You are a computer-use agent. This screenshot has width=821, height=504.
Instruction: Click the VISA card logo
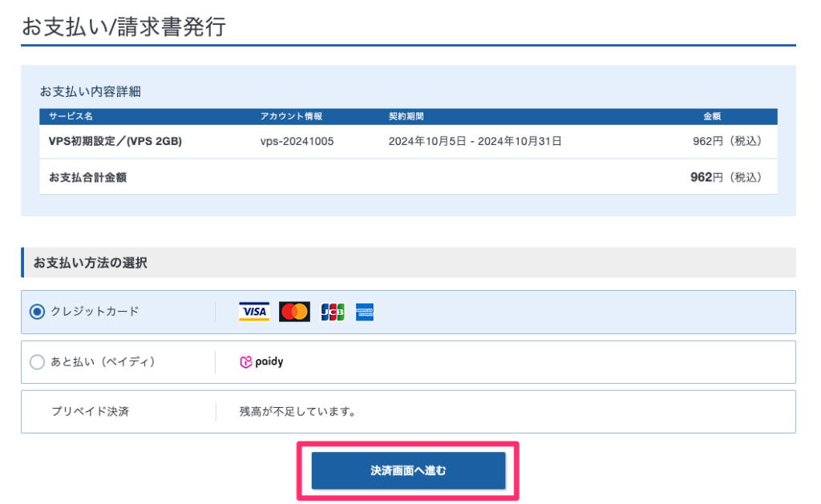[x=254, y=312]
